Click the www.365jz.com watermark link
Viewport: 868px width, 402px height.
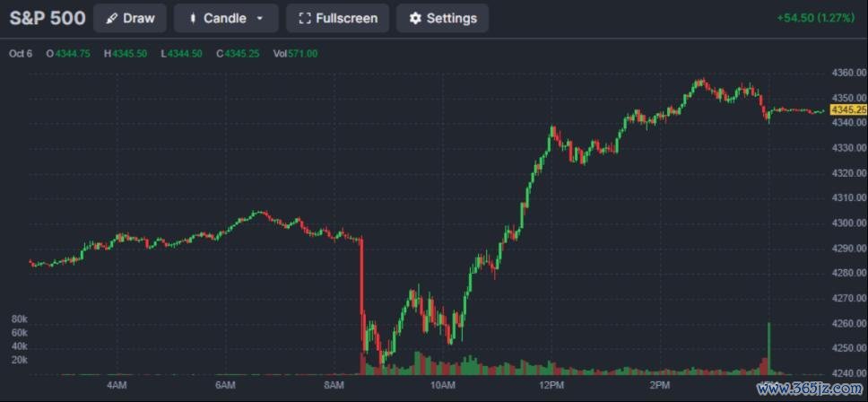[x=812, y=389]
